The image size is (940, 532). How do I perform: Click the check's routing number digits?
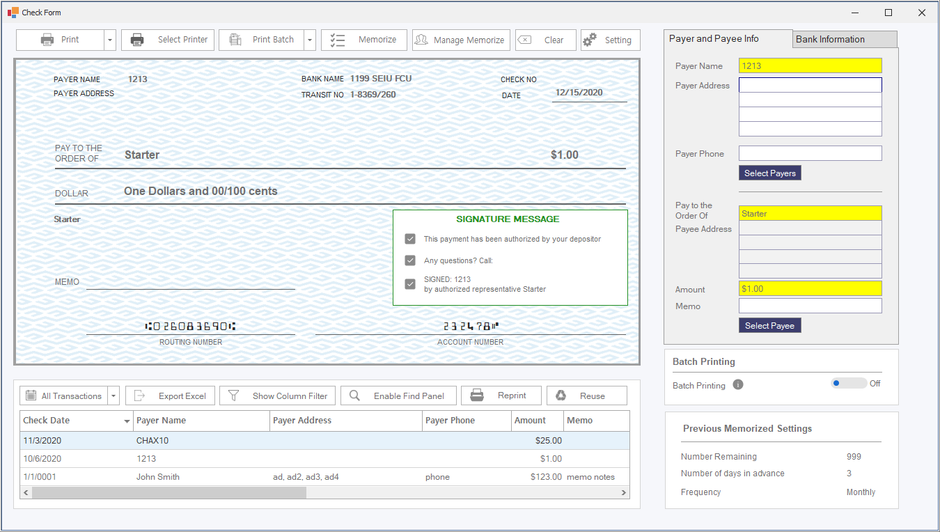(191, 326)
